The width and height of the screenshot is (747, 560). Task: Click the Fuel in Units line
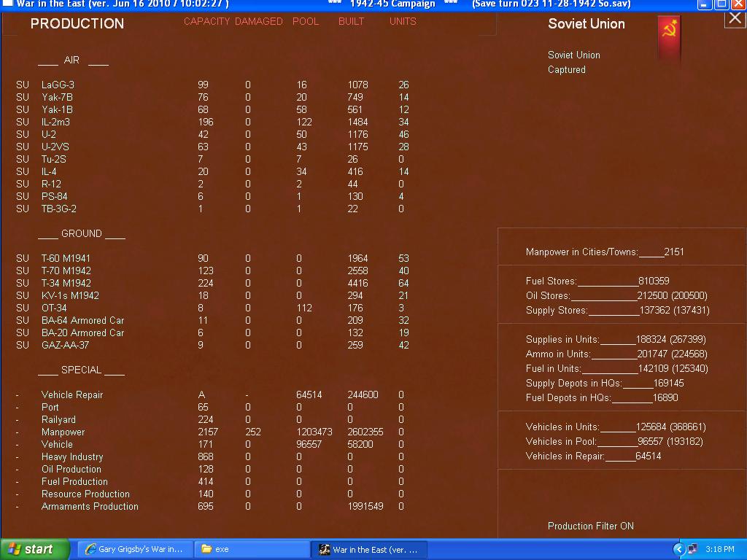[617, 368]
